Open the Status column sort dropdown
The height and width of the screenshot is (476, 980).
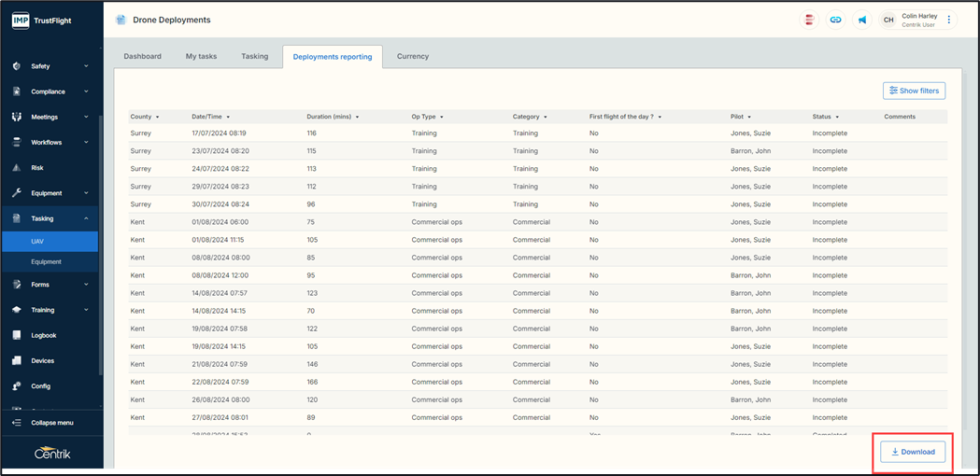[x=837, y=117]
